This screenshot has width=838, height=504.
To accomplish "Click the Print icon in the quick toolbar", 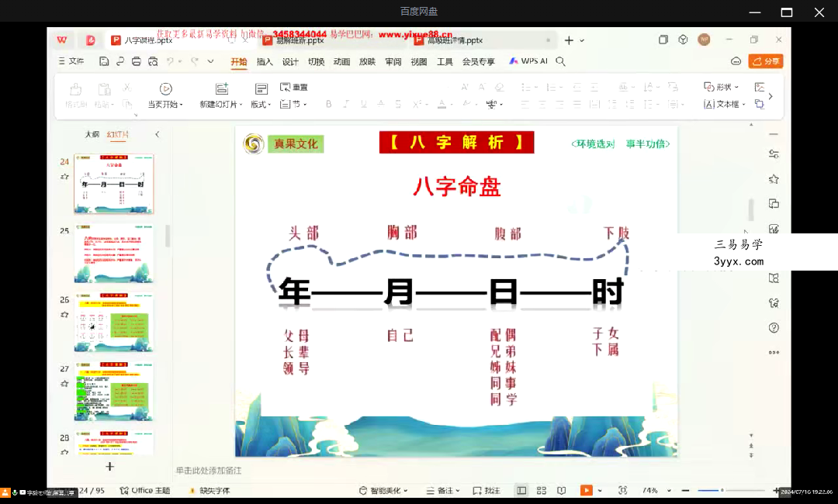I will 137,61.
